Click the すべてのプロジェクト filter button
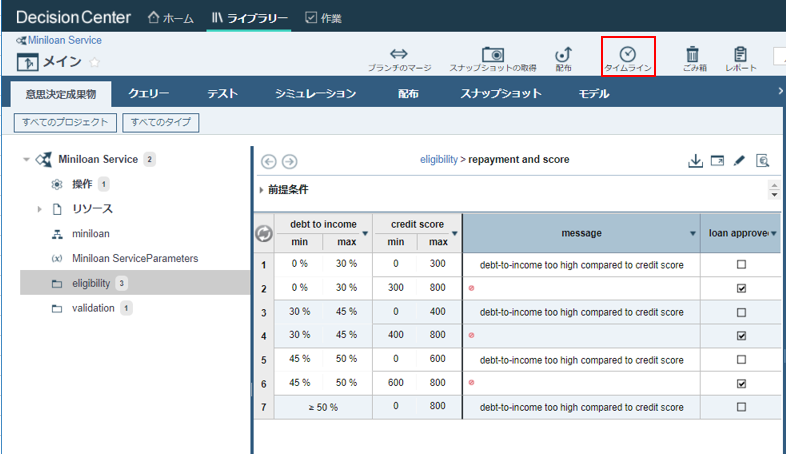Image resolution: width=786 pixels, height=454 pixels. (65, 122)
